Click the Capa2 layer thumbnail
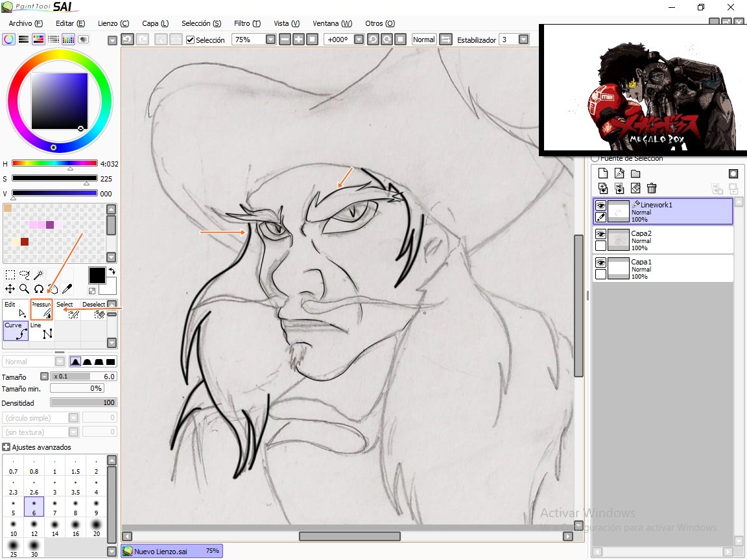Viewport: 747px width, 560px height. point(619,240)
